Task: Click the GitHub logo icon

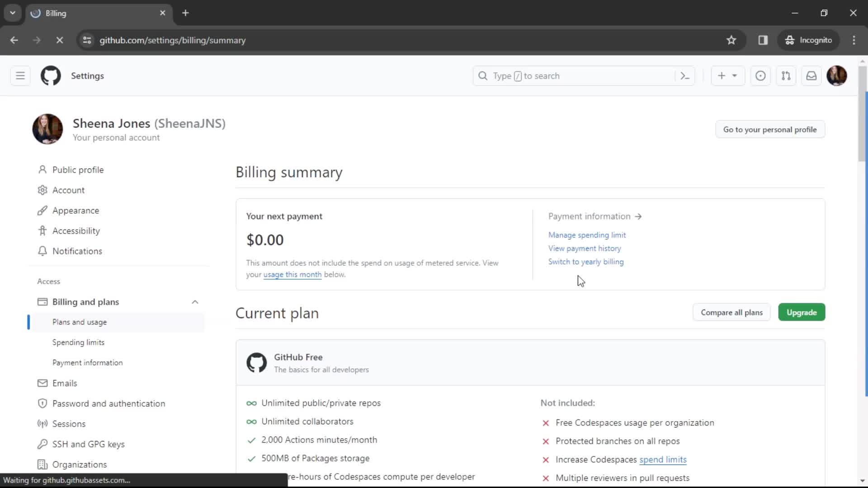Action: (51, 75)
